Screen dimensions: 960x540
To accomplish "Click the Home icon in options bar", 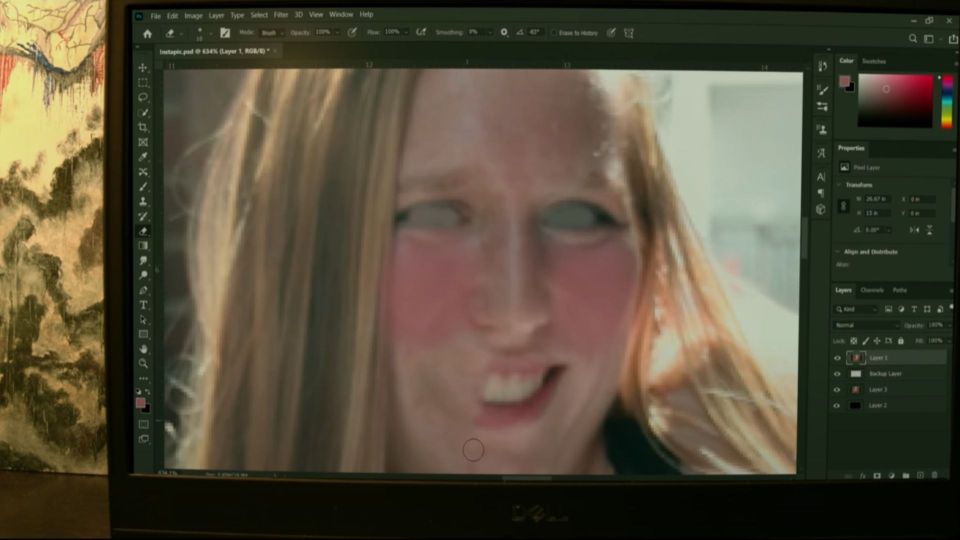I will pos(147,33).
